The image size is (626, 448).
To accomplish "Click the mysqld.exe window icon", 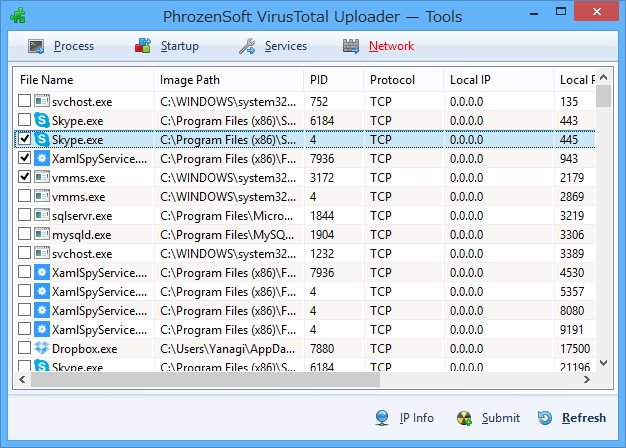I will click(42, 234).
